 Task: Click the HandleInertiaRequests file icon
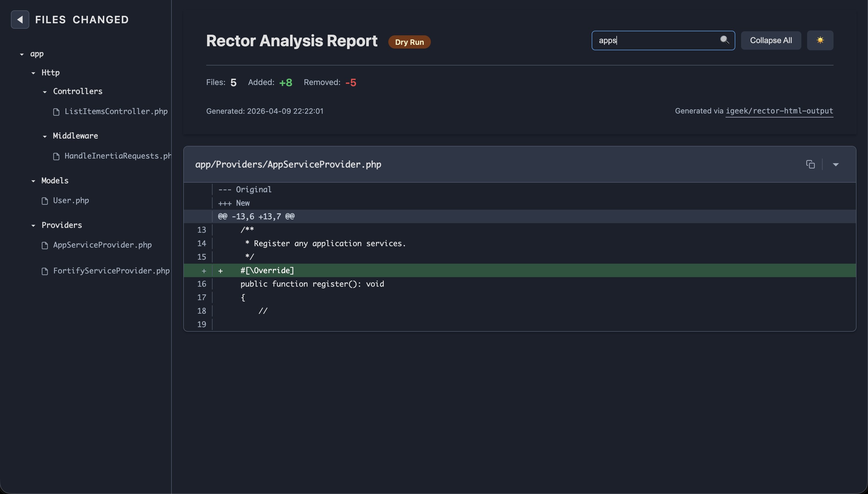(x=56, y=157)
